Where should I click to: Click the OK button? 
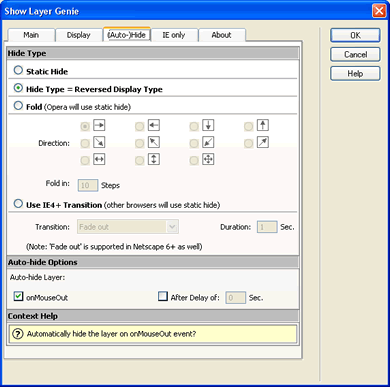[355, 35]
